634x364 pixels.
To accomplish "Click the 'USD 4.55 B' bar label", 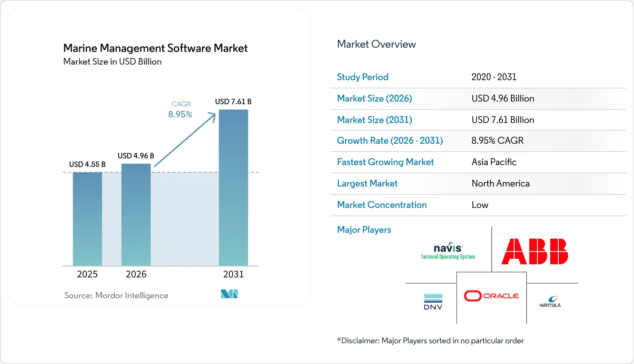I will coord(87,164).
